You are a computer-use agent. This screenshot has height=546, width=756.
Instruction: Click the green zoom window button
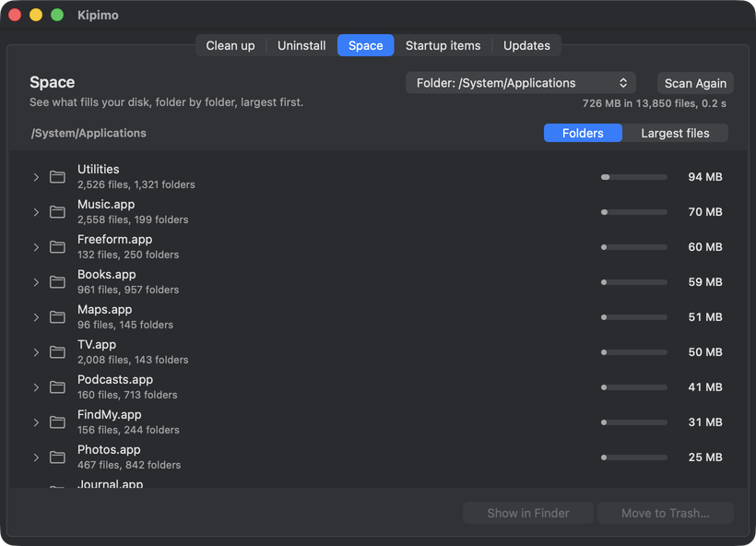(57, 15)
